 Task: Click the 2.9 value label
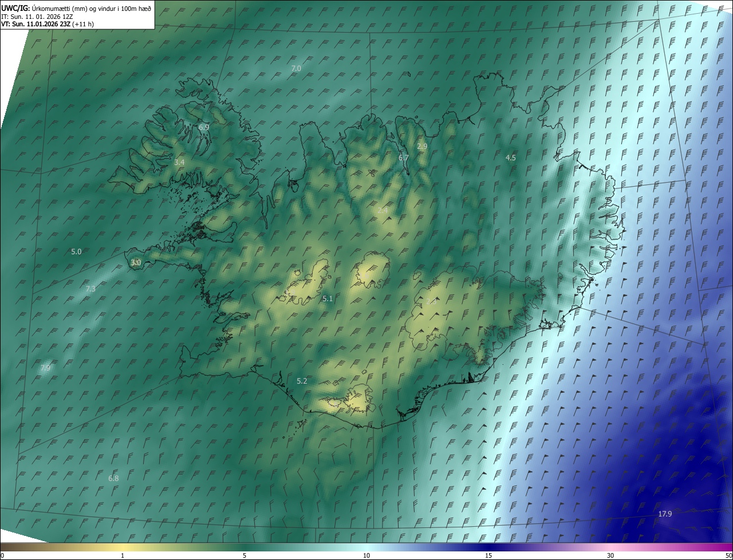coord(422,147)
